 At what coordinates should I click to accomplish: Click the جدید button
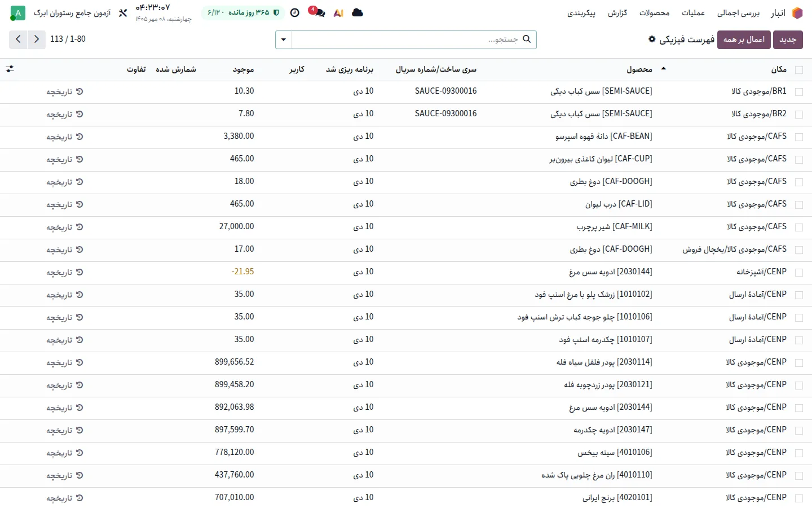click(788, 40)
